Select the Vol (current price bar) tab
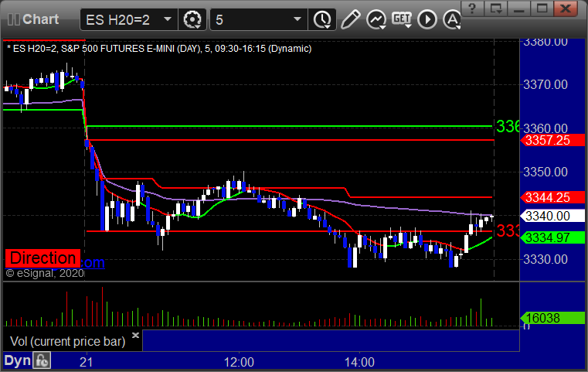This screenshot has width=588, height=372. click(67, 341)
